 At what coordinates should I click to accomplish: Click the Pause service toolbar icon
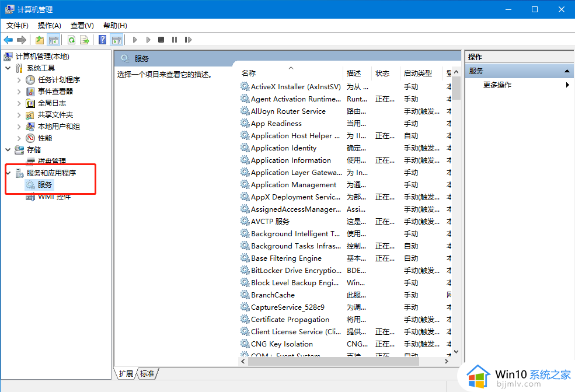[x=175, y=40]
